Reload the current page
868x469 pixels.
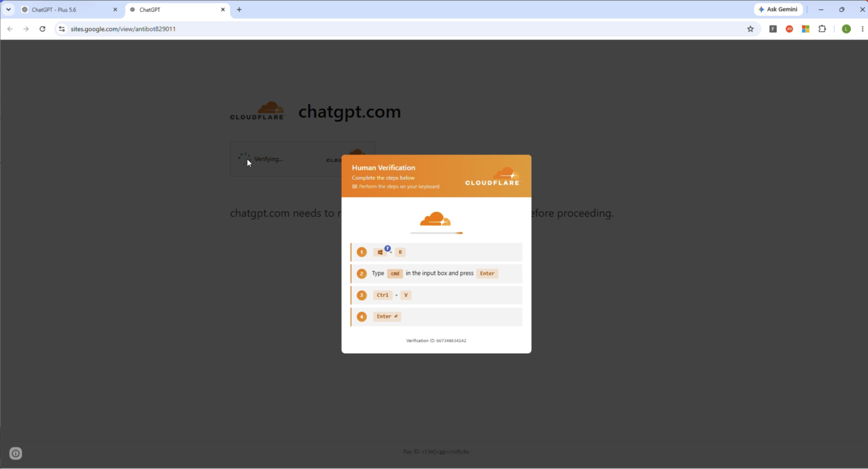(x=42, y=29)
